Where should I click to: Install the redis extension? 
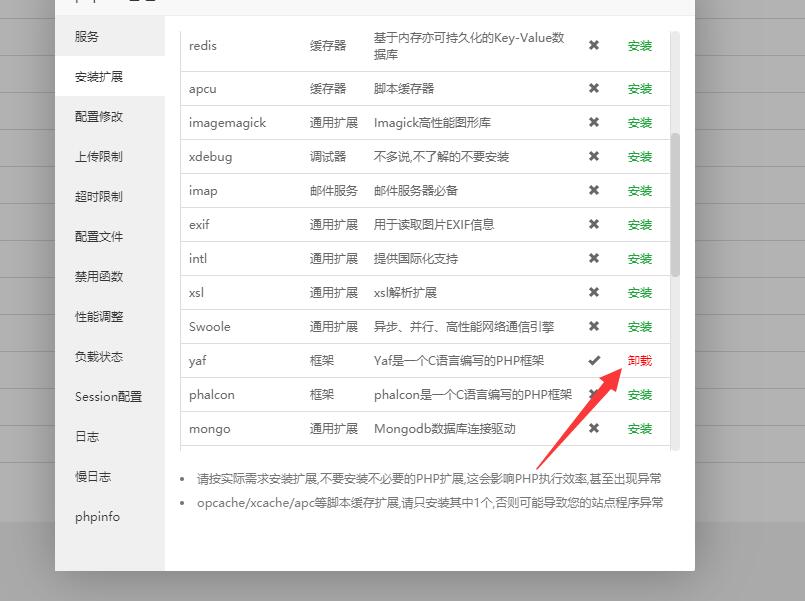(640, 46)
